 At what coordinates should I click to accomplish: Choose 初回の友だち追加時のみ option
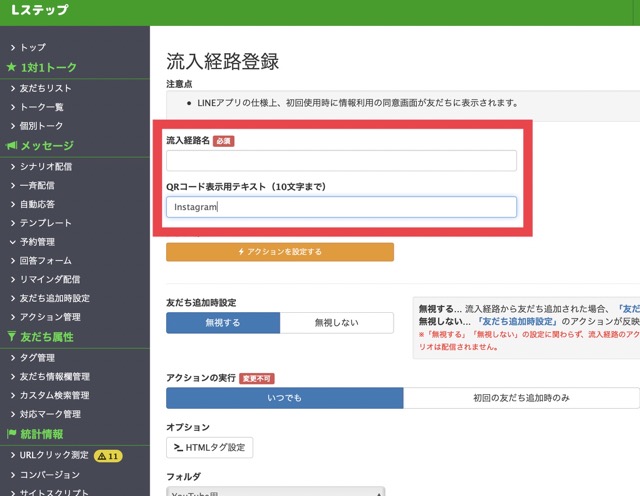click(x=520, y=398)
